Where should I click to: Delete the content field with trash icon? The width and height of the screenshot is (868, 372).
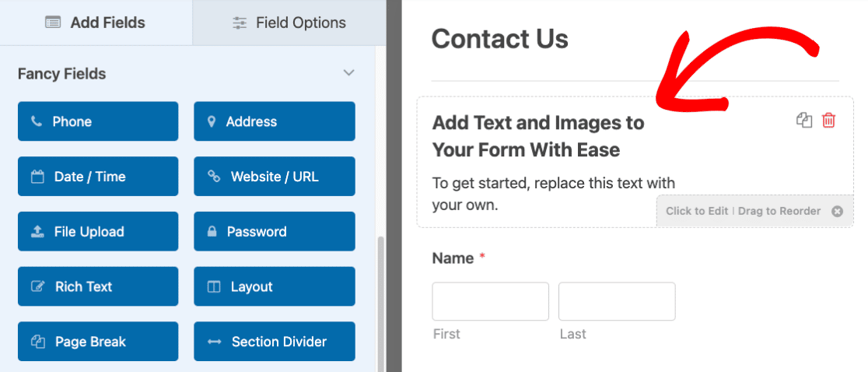click(829, 121)
